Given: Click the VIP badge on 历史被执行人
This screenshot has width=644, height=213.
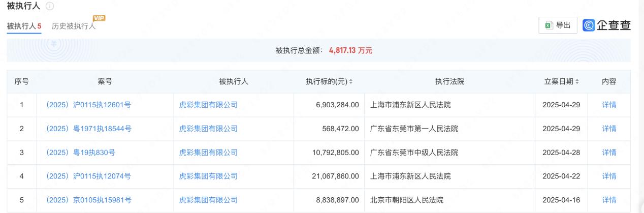Looking at the screenshot, I should pyautogui.click(x=99, y=19).
